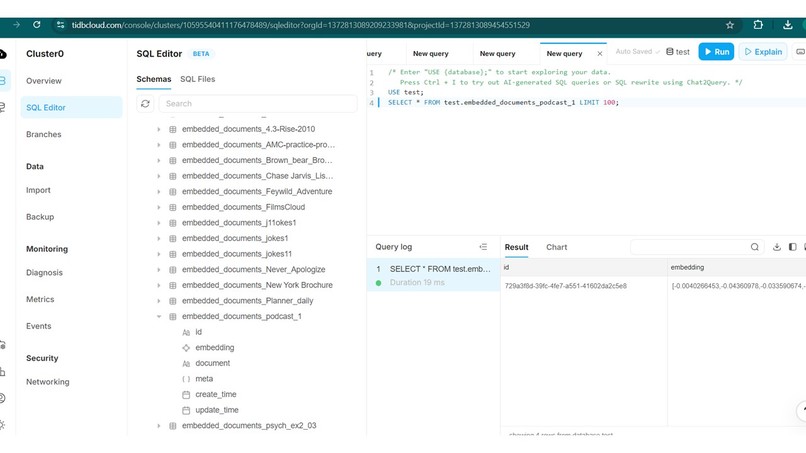Open site information icon in address bar

(61, 25)
